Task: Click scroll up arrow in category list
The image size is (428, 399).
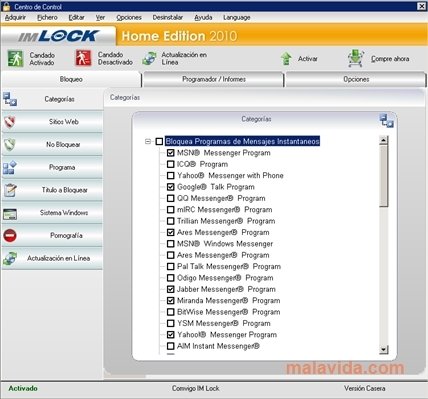Action: 384,140
